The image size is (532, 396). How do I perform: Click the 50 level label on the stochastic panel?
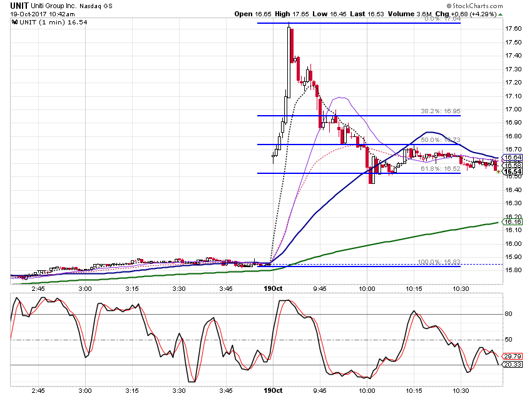(509, 340)
